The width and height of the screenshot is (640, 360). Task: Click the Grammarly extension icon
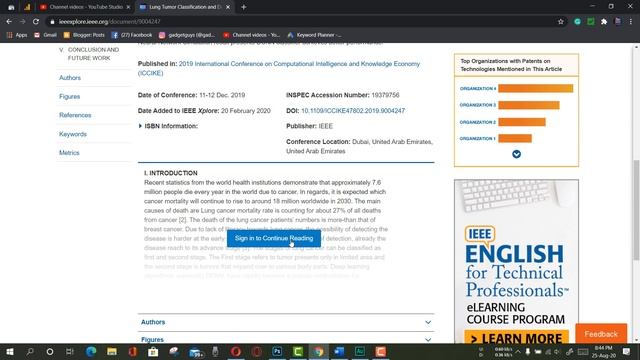(577, 21)
